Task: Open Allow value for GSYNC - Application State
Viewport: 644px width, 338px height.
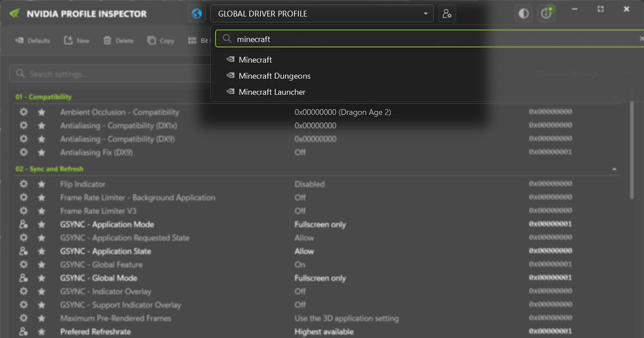Action: [x=304, y=251]
